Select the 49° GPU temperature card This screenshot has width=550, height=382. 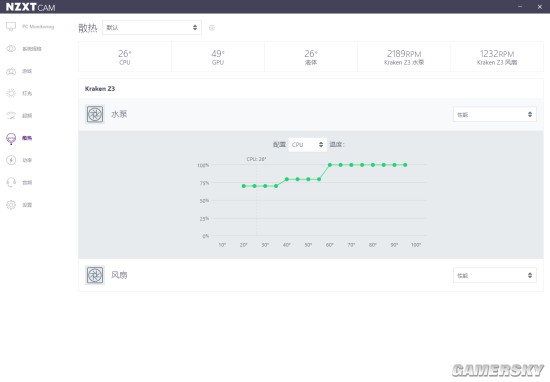(x=218, y=57)
